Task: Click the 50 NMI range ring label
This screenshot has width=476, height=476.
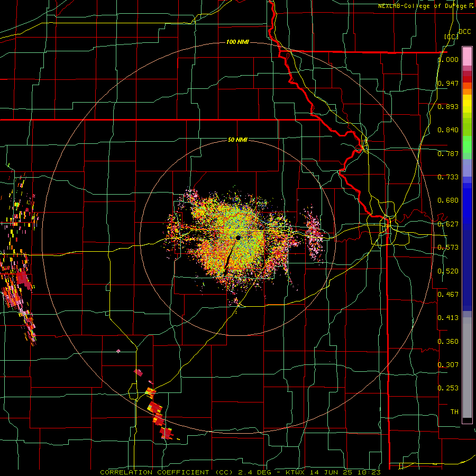Action: [237, 140]
